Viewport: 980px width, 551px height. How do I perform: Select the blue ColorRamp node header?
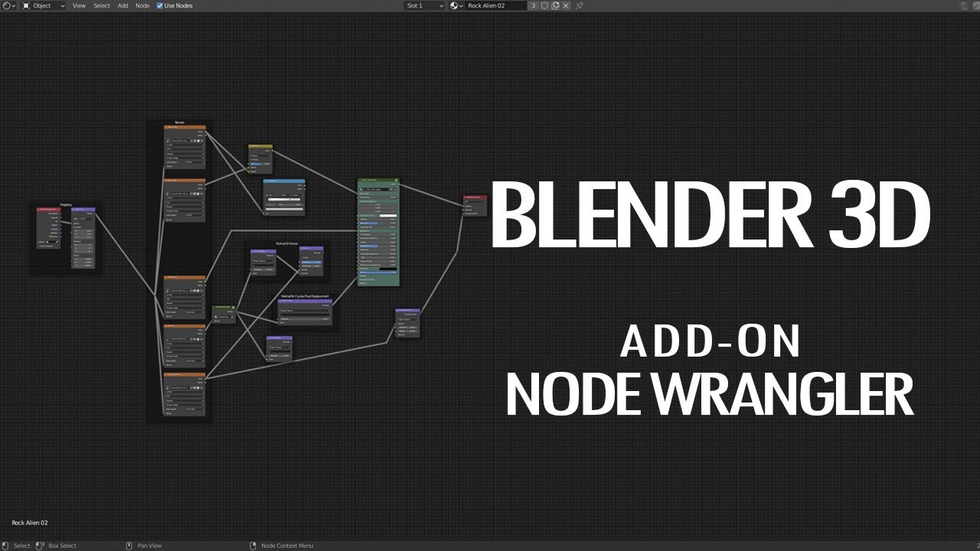click(284, 181)
